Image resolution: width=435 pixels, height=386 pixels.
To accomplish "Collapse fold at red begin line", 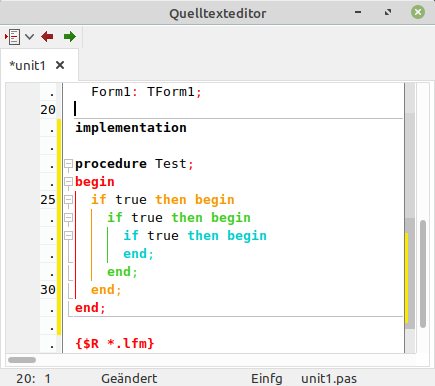I will (68, 182).
